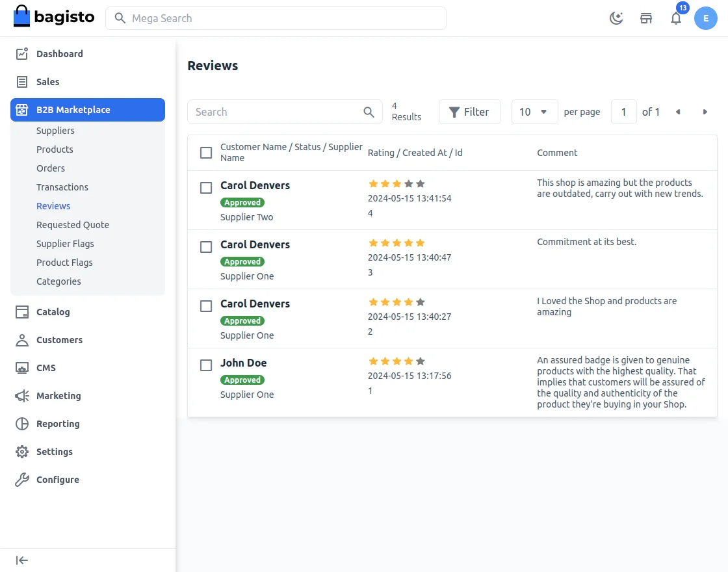
Task: Go to next page arrow
Action: 705,112
